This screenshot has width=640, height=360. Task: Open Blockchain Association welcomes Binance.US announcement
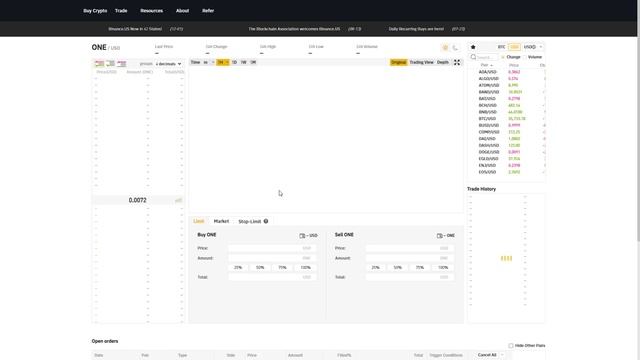294,29
